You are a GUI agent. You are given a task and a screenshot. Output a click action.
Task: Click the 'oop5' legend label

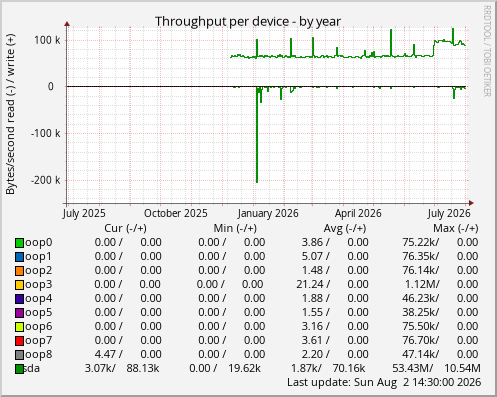(39, 313)
